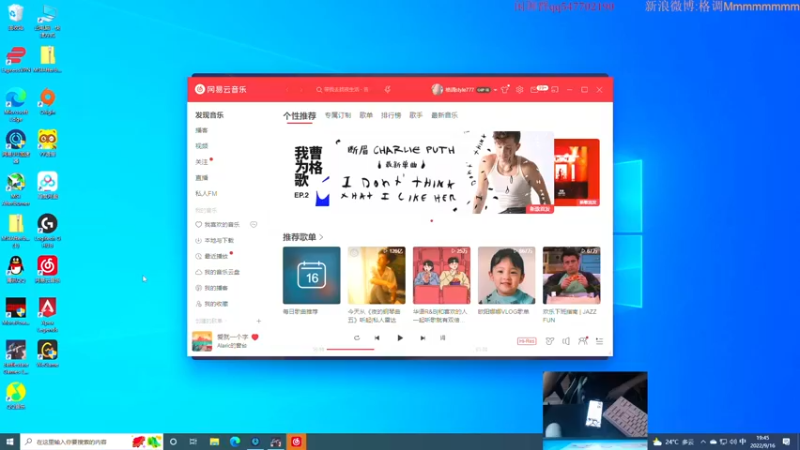Screen dimensions: 800x450
Task: Toggle the loop playback mode icon
Action: click(357, 338)
